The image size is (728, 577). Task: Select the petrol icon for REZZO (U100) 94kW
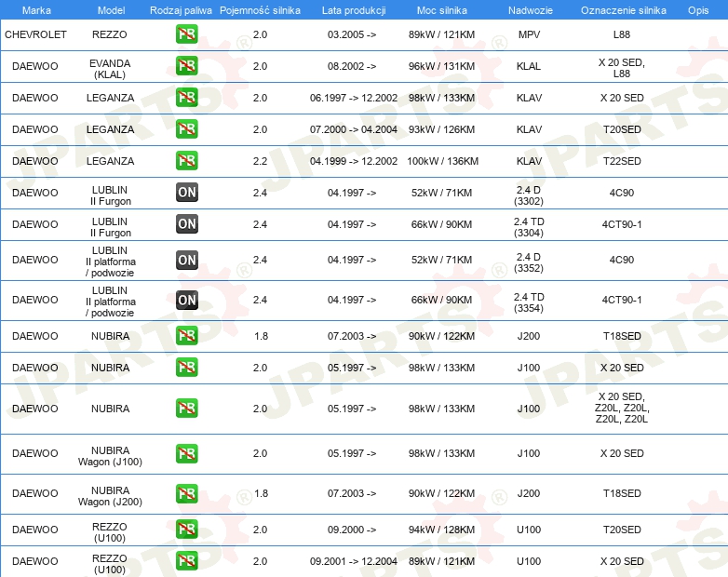coord(186,529)
